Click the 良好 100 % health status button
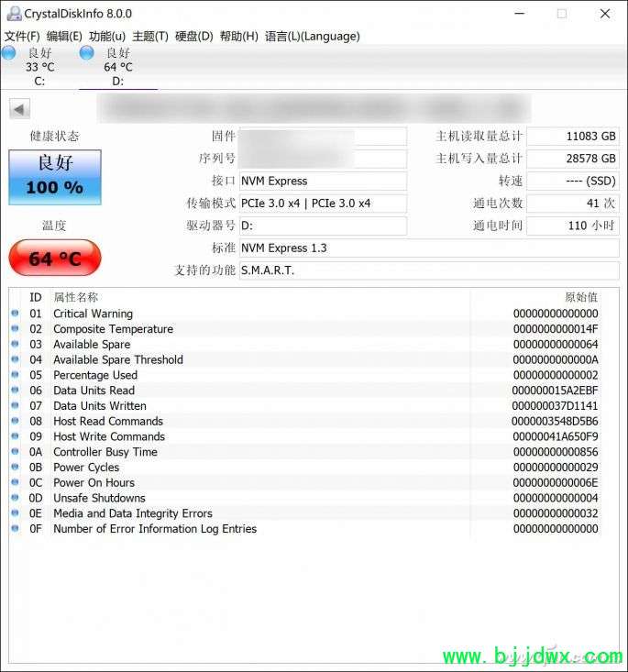Screen dimensions: 628x672 [x=55, y=177]
